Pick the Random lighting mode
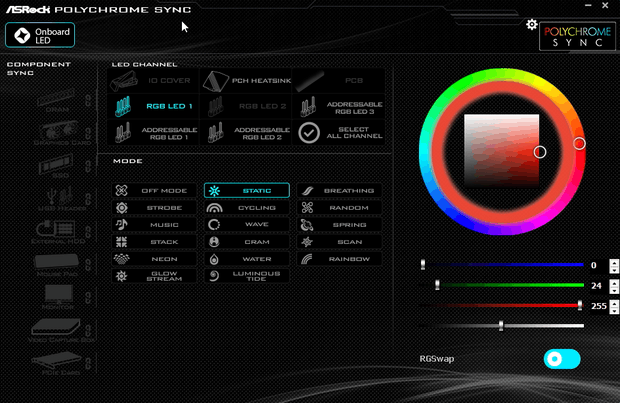This screenshot has height=403, width=620. click(x=339, y=208)
